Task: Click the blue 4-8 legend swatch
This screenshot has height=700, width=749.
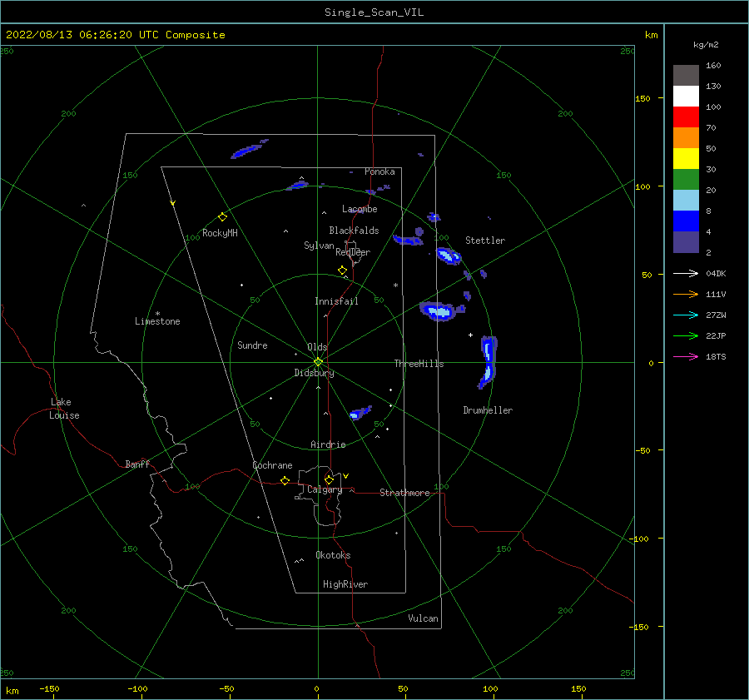Action: click(x=686, y=221)
